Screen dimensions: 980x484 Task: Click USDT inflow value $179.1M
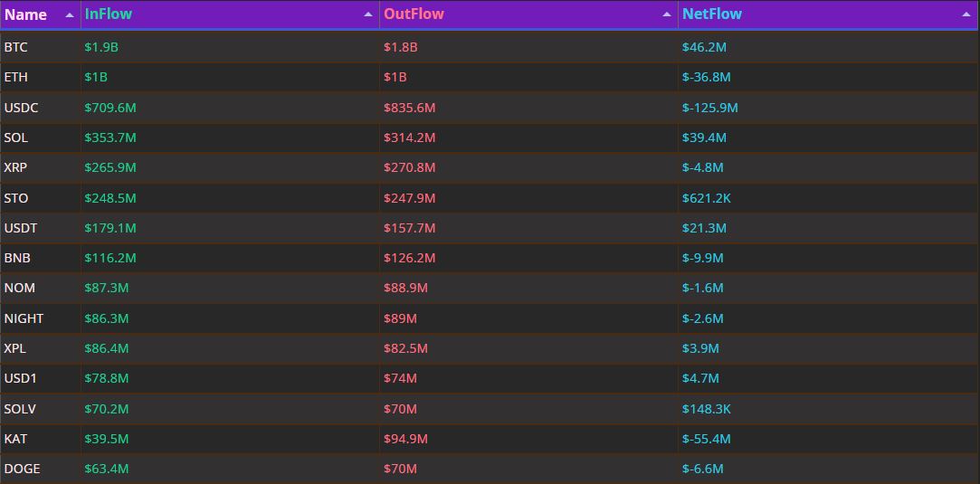[x=110, y=228]
